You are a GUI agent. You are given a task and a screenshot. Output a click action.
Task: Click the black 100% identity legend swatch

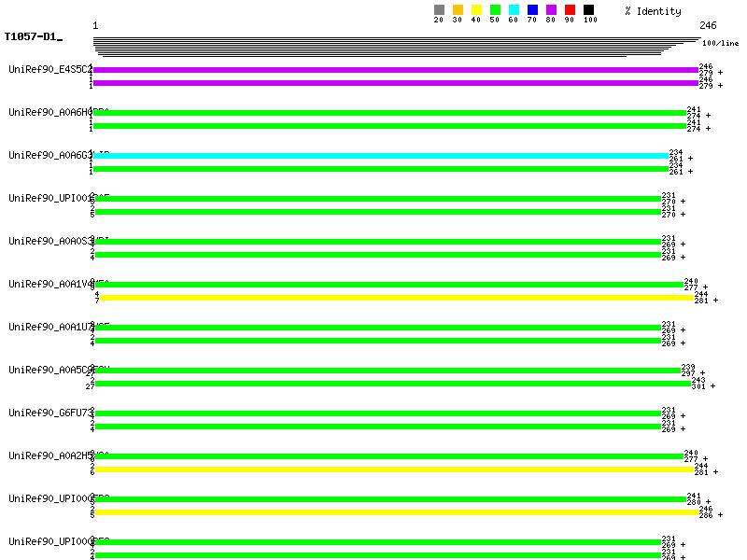588,10
